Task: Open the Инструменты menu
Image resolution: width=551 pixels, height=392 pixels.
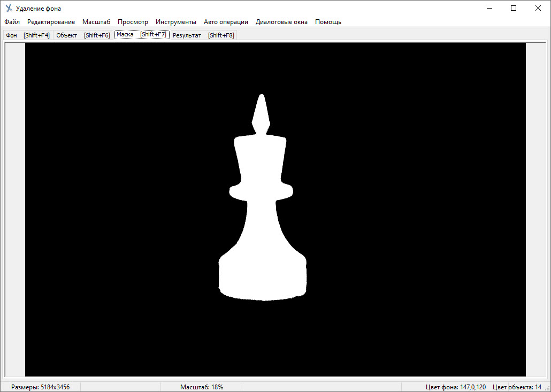Action: [176, 22]
